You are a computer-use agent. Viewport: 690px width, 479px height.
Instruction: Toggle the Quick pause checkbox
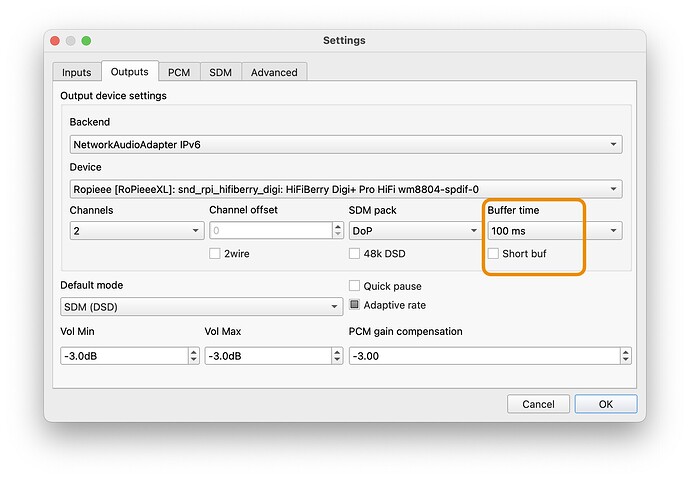point(355,285)
